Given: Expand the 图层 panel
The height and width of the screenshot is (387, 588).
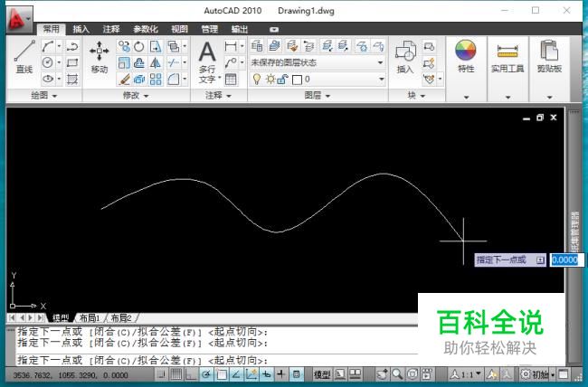Looking at the screenshot, I should click(x=318, y=96).
